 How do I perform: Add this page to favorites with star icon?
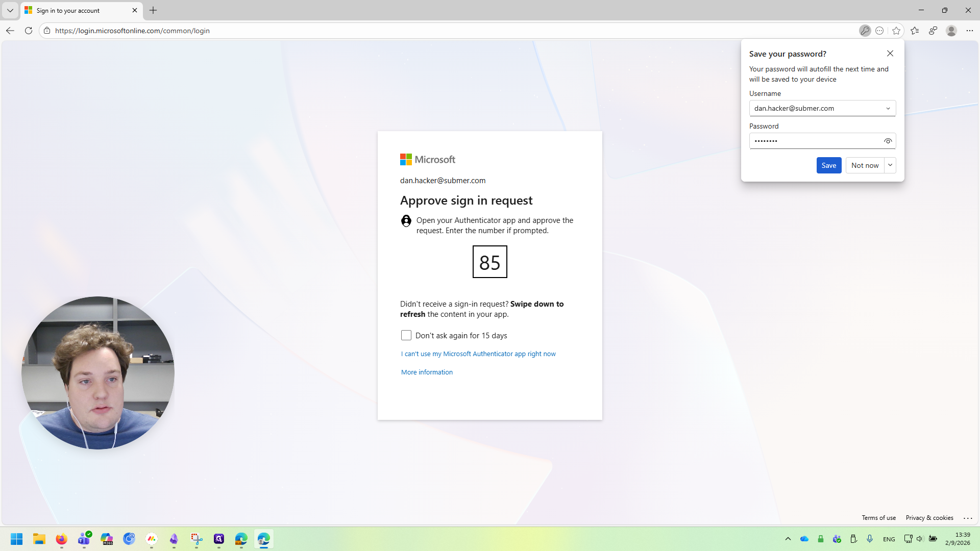pyautogui.click(x=896, y=31)
